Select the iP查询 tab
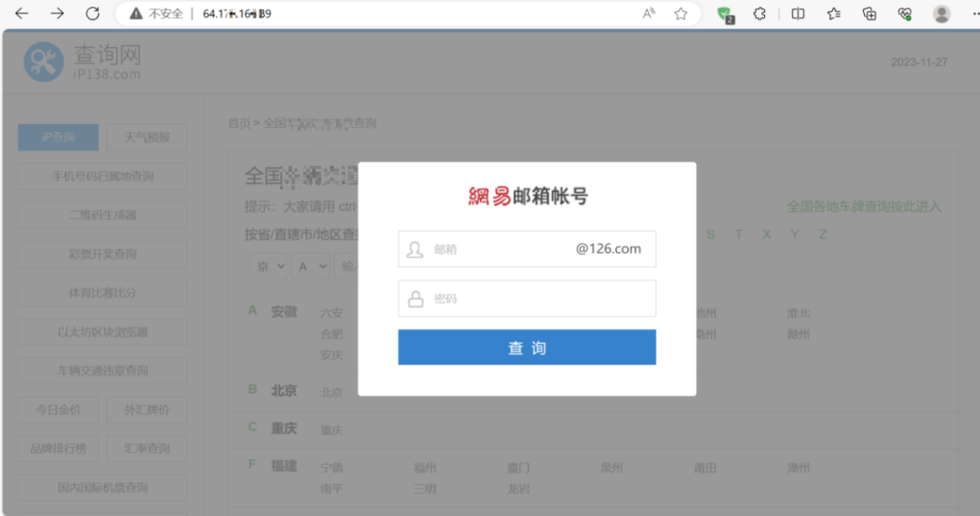 pos(58,138)
